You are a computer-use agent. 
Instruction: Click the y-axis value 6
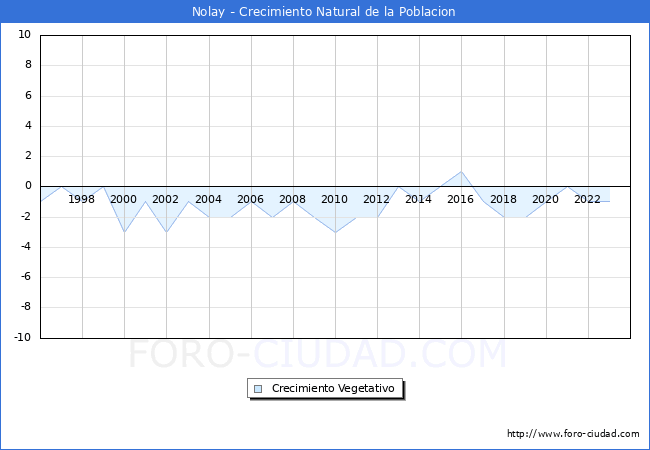[x=28, y=95]
